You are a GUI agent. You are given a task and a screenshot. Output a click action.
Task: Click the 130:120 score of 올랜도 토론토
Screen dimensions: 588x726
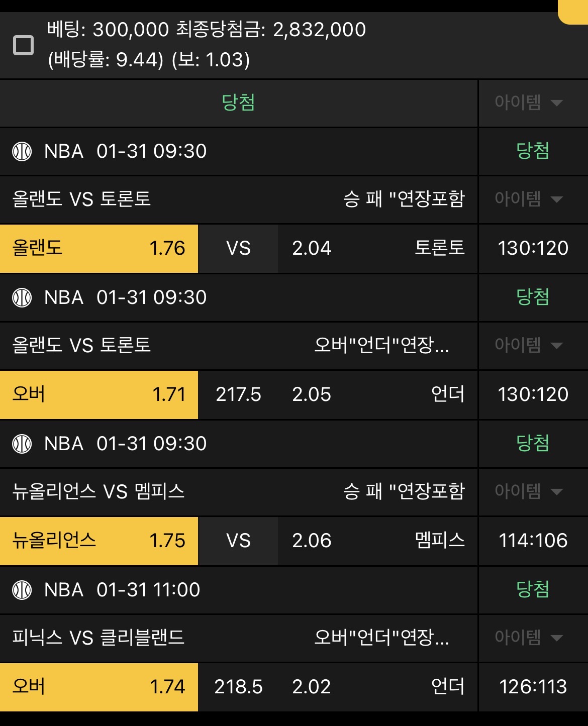click(x=532, y=249)
